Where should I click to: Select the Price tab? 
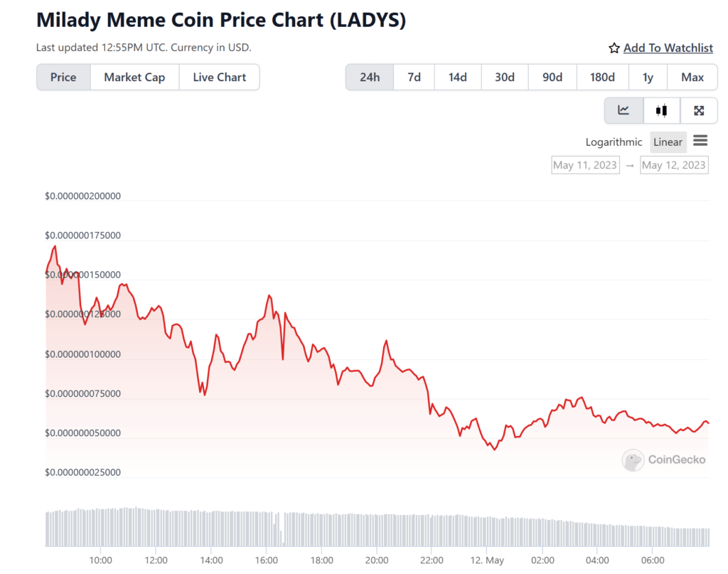(63, 77)
